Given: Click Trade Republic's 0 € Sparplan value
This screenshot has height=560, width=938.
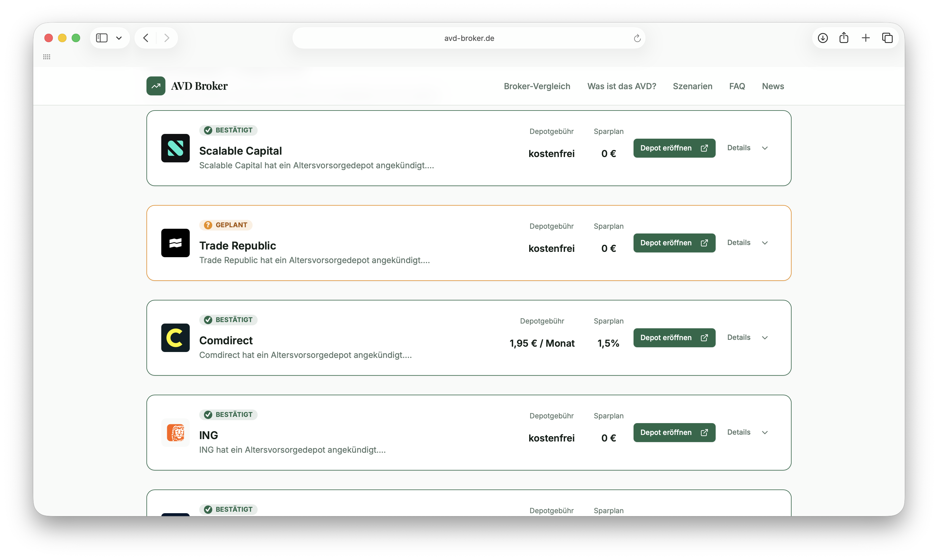Looking at the screenshot, I should pos(608,248).
